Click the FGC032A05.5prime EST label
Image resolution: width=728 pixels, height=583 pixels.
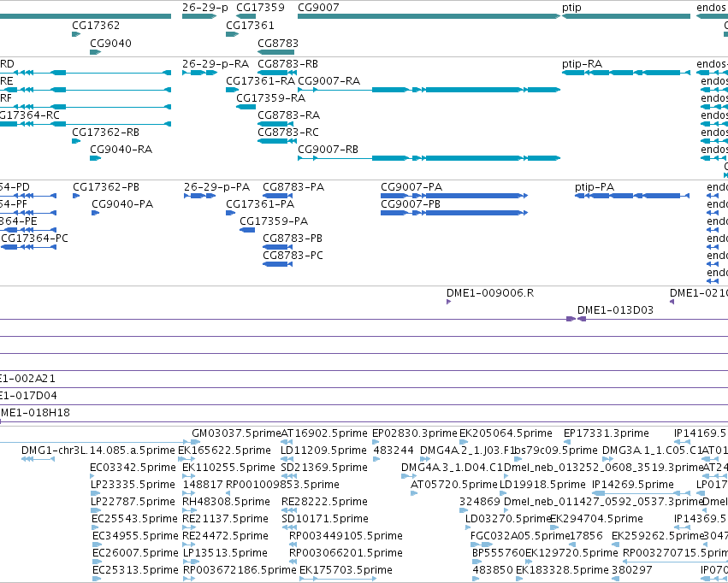click(x=519, y=536)
